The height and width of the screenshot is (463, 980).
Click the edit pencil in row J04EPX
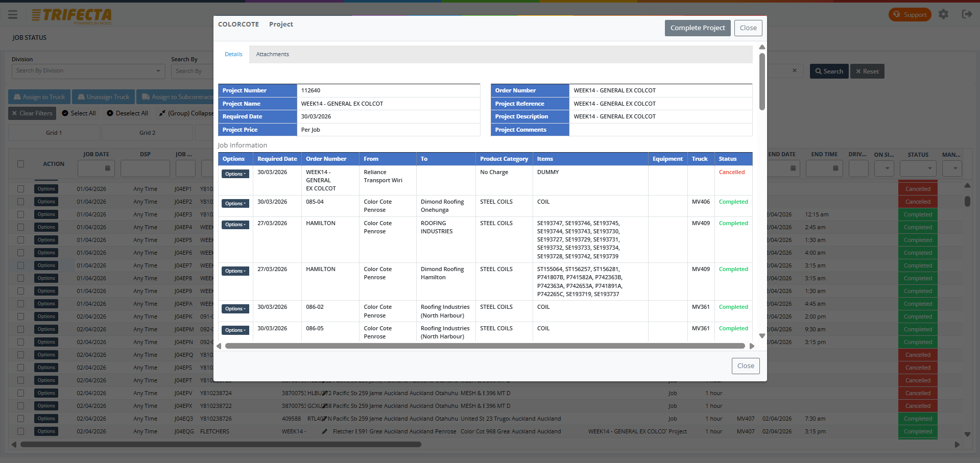(x=325, y=406)
